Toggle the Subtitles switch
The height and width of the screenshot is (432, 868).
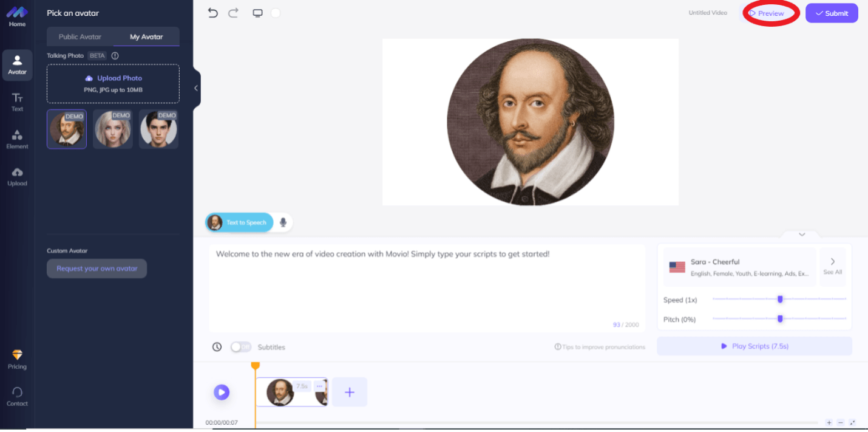coord(241,347)
